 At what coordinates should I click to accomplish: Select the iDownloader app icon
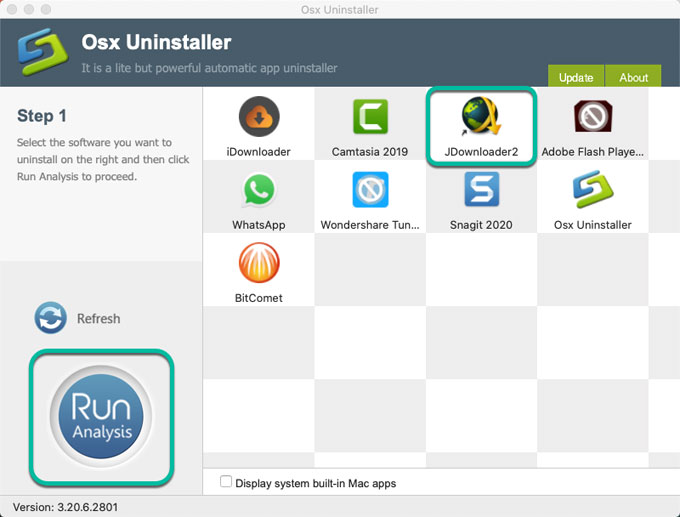pos(259,116)
